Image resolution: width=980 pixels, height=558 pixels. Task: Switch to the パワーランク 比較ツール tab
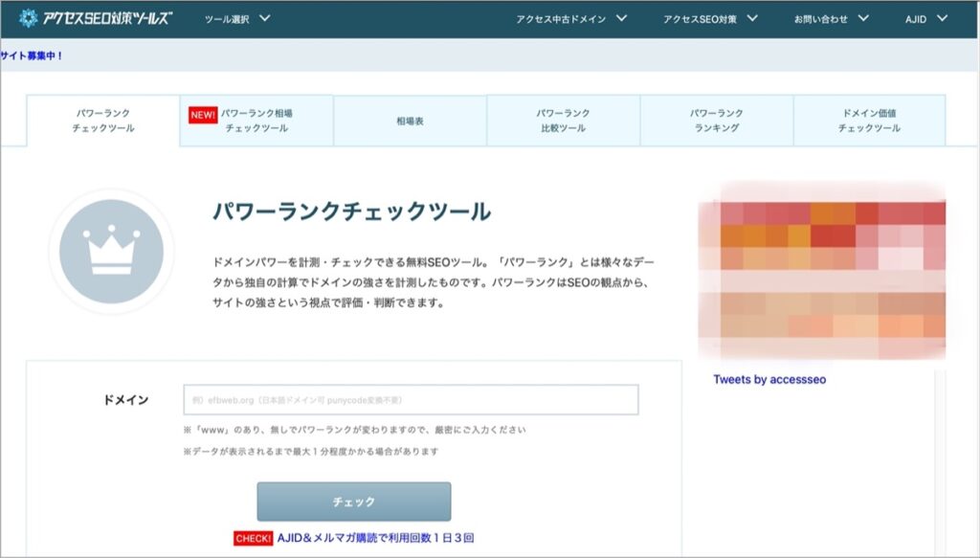coord(563,121)
